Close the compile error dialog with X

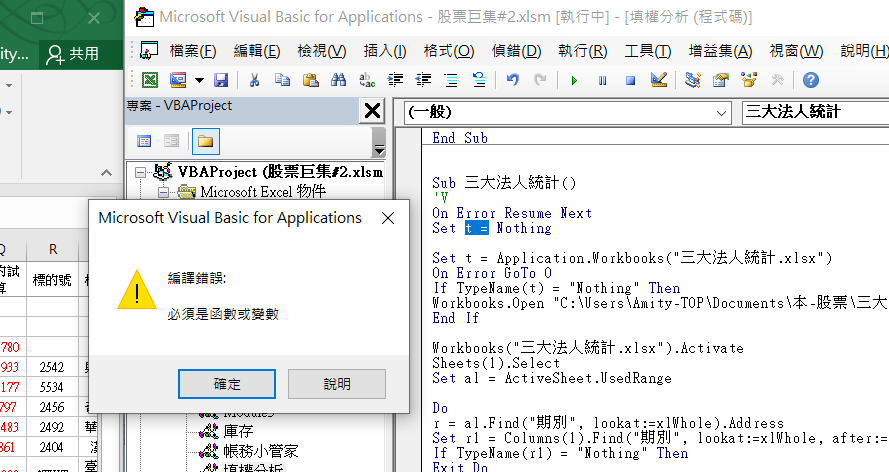click(388, 218)
